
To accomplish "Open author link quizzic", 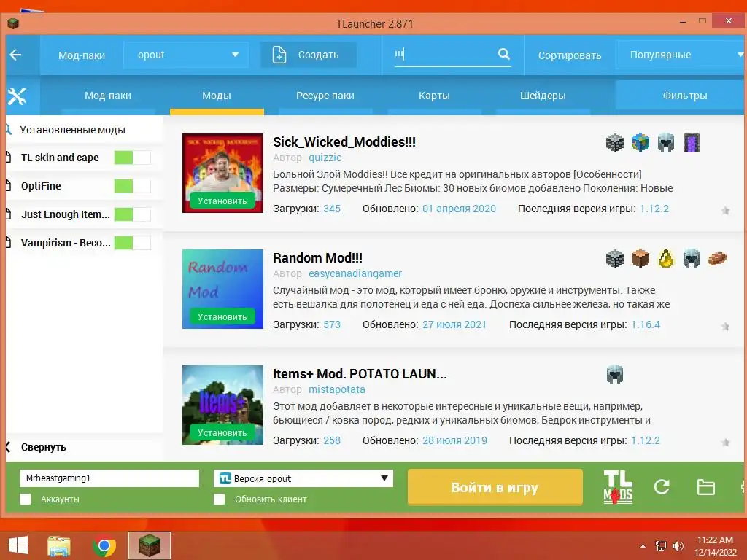I will (x=325, y=157).
